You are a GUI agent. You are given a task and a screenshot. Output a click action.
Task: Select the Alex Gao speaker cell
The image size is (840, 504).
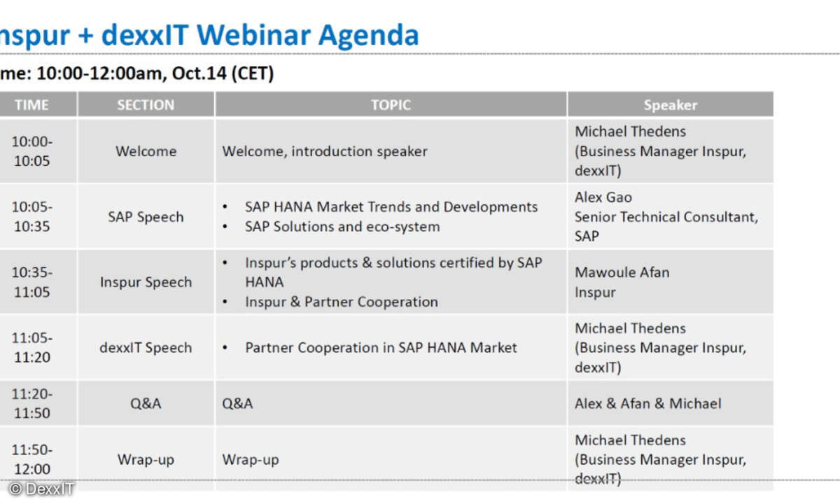[x=670, y=216]
